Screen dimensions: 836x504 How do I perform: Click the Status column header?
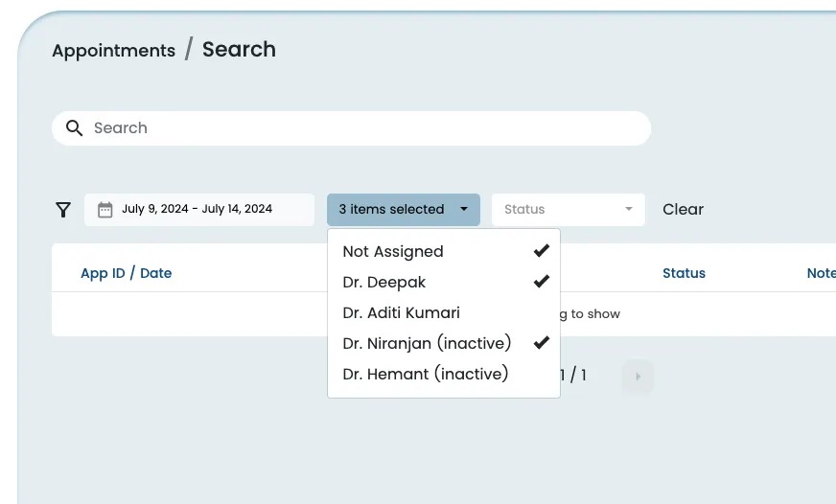pyautogui.click(x=684, y=273)
